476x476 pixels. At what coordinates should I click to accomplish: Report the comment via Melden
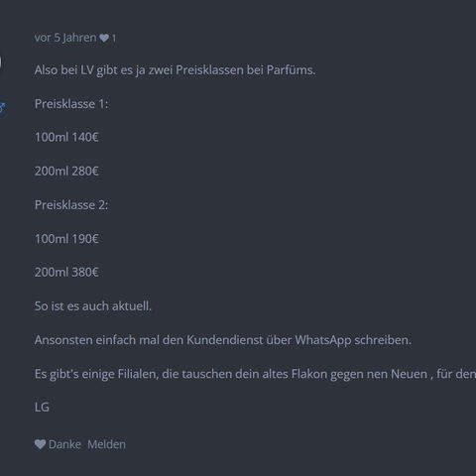(106, 444)
